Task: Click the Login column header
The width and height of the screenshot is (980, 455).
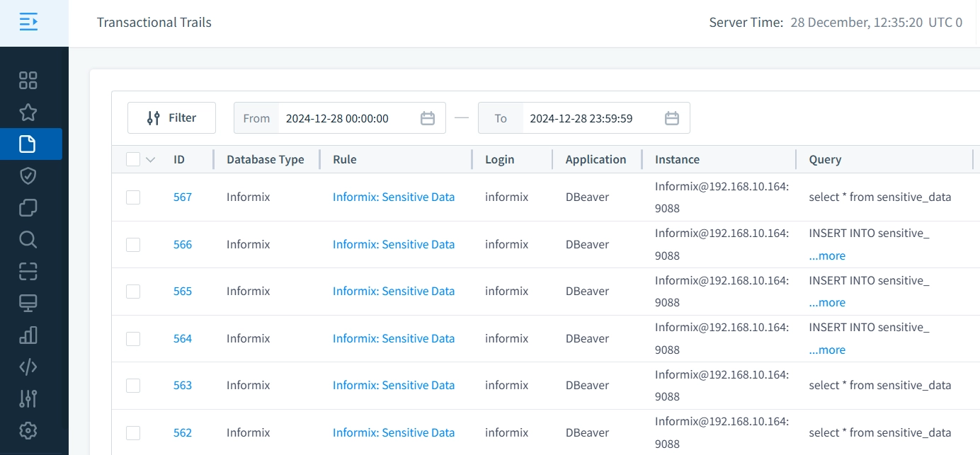Action: pos(500,160)
